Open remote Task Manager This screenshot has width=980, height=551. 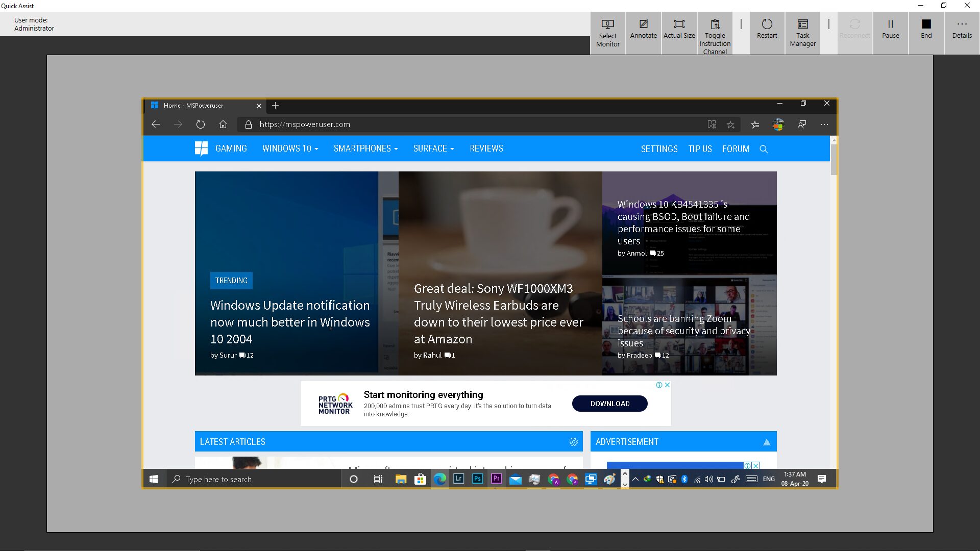pos(802,33)
